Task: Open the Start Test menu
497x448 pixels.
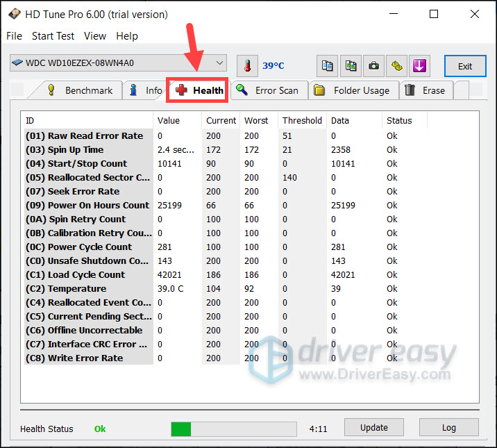Action: [x=53, y=36]
